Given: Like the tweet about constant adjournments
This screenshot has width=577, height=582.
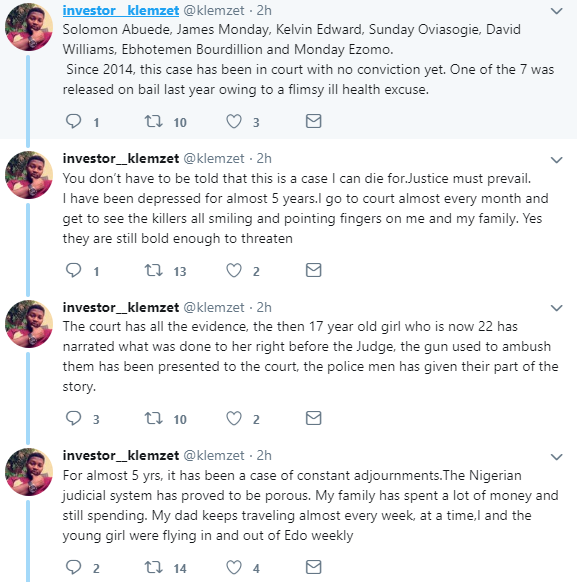Looking at the screenshot, I should coord(234,567).
